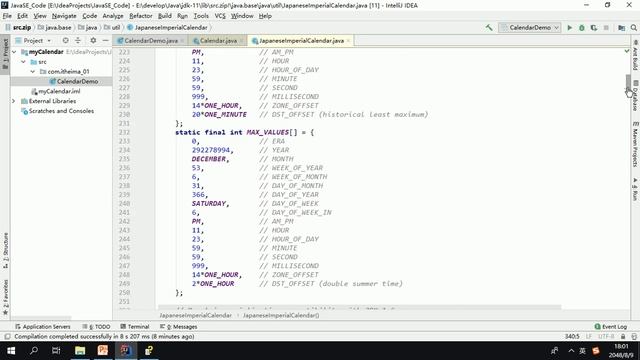Open File Explorer from taskbar
640x360 pixels.
coord(80,351)
